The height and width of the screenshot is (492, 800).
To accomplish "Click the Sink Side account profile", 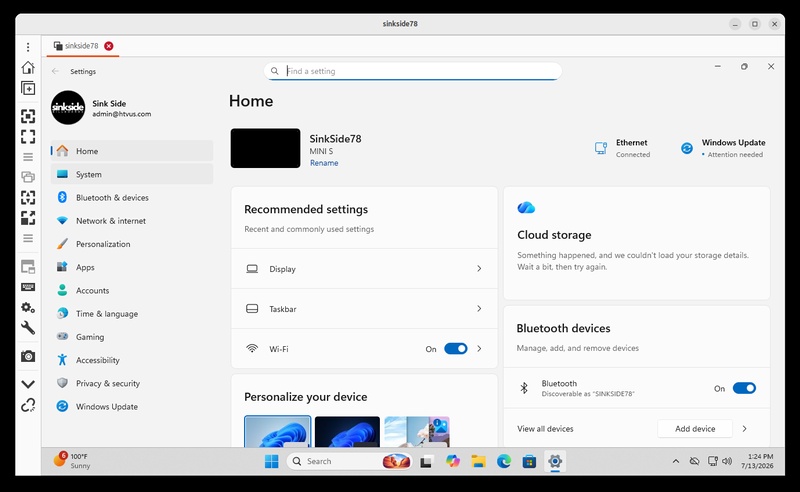I will pyautogui.click(x=102, y=108).
